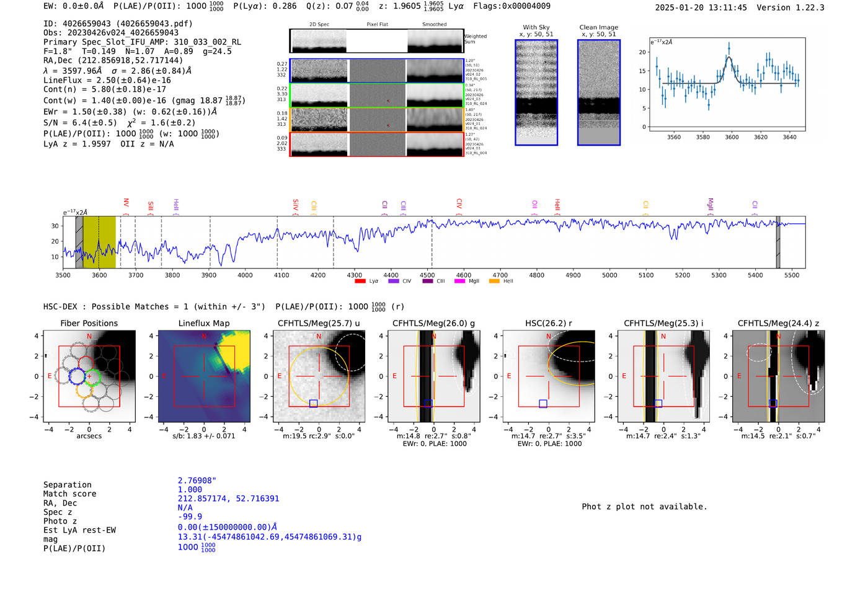Image resolution: width=868 pixels, height=591 pixels.
Task: Click the red Lyα legend swatch
Action: [360, 281]
